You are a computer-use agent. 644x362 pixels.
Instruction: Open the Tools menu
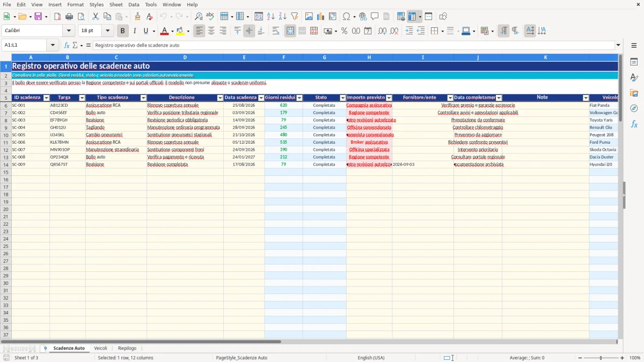pos(151,4)
